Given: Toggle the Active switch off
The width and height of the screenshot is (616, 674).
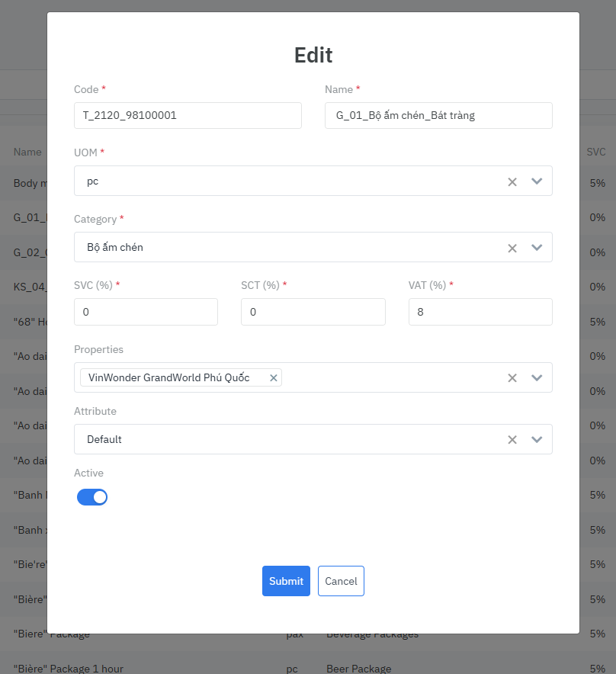Looking at the screenshot, I should coord(92,497).
